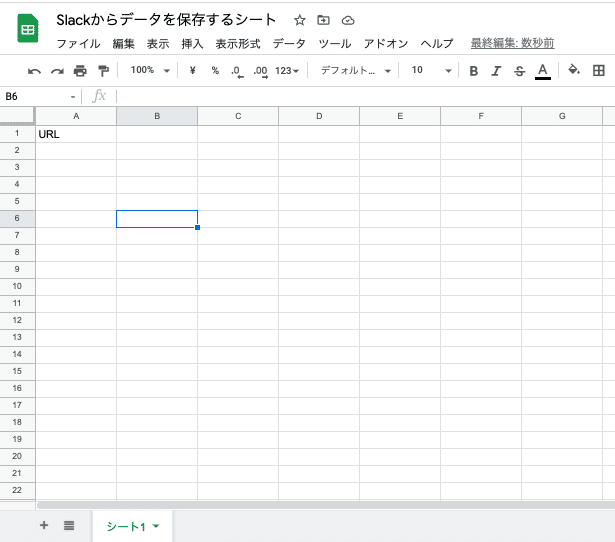Click the horizontal scrollbar
Image resolution: width=615 pixels, height=542 pixels.
[x=326, y=505]
